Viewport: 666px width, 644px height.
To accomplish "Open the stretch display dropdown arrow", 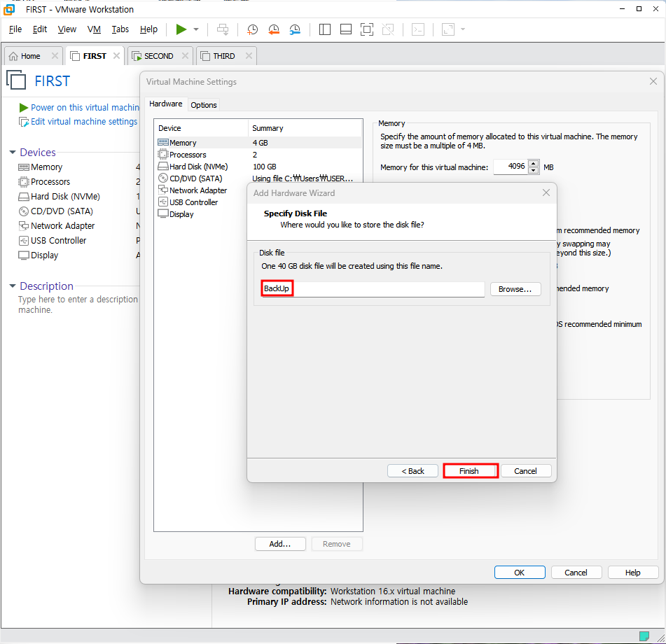I will point(463,29).
